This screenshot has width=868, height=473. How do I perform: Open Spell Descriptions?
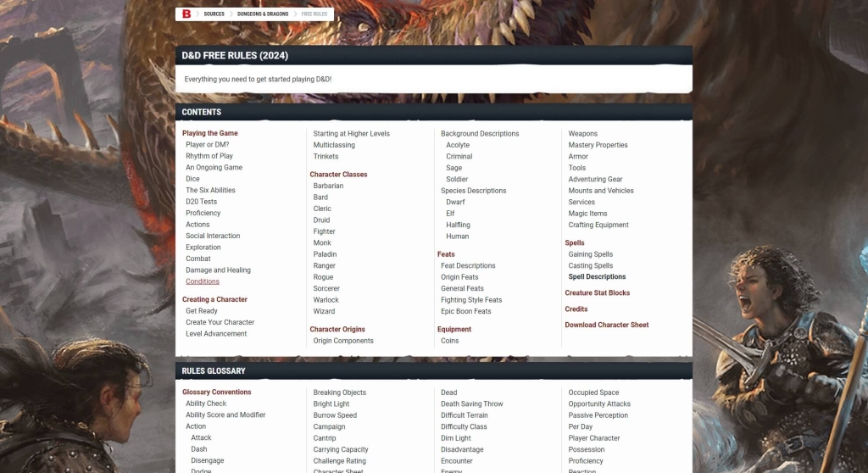pyautogui.click(x=597, y=276)
